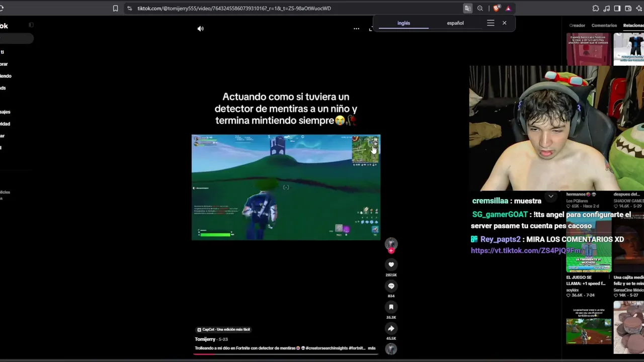Screen dimensions: 644x362
Task: Collapse the chat overlay chevron
Action: [551, 196]
